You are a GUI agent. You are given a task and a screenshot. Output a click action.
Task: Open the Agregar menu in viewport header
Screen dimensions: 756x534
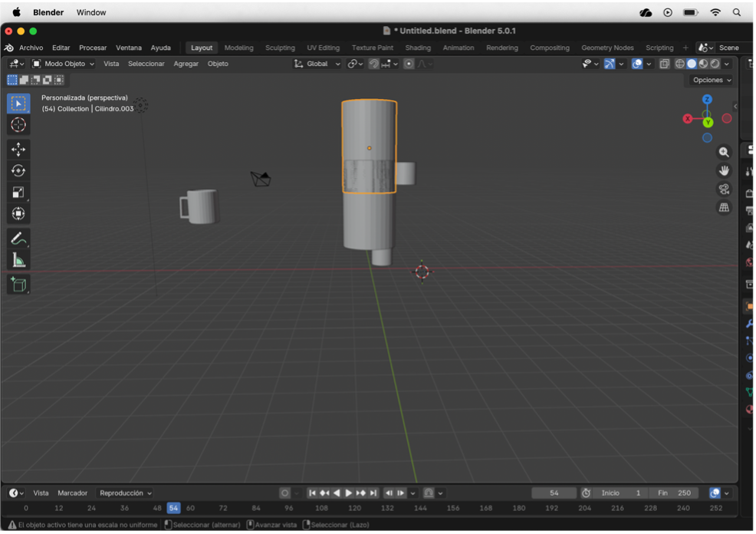pos(186,64)
